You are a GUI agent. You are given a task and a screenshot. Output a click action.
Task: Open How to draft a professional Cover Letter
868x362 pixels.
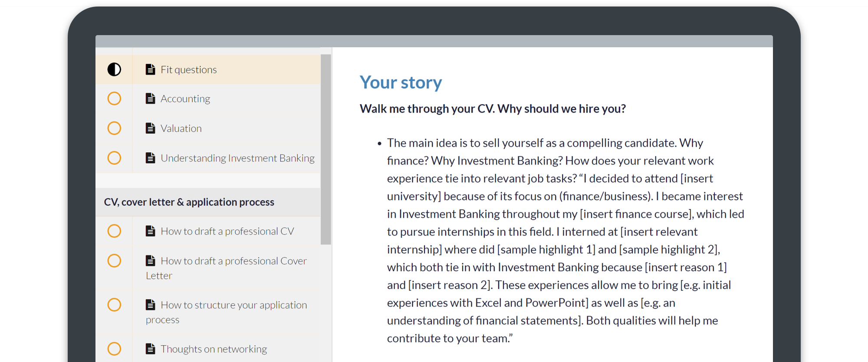click(x=226, y=268)
